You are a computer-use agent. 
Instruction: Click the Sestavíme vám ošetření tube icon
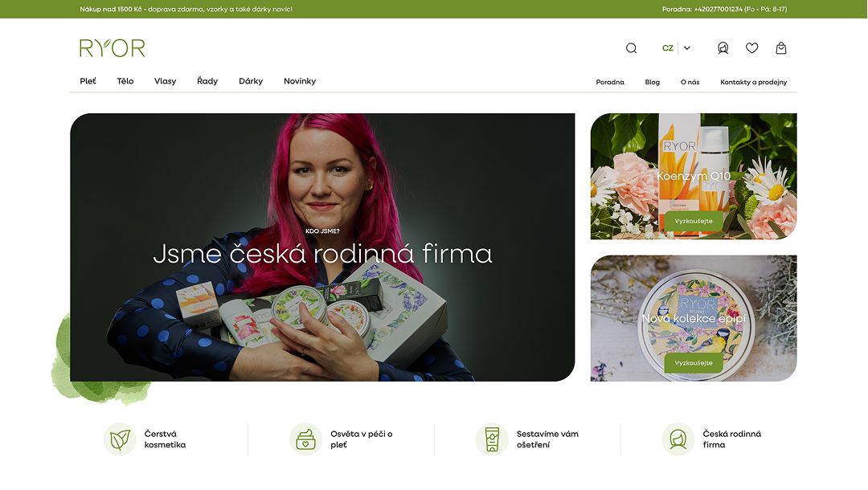click(x=492, y=439)
